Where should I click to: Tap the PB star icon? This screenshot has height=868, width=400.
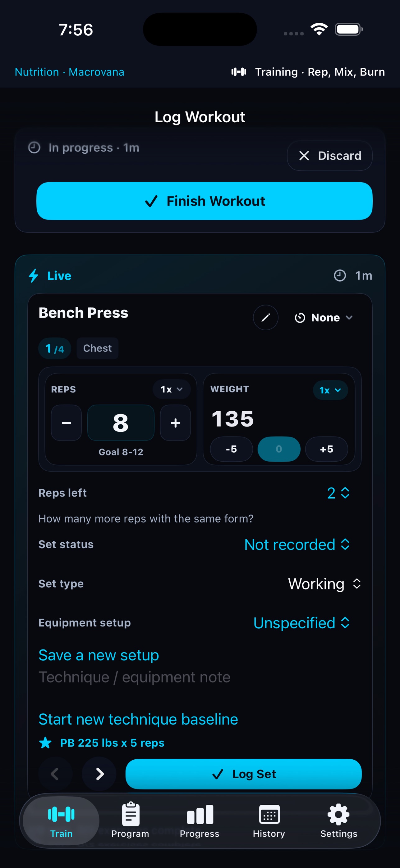click(x=45, y=743)
